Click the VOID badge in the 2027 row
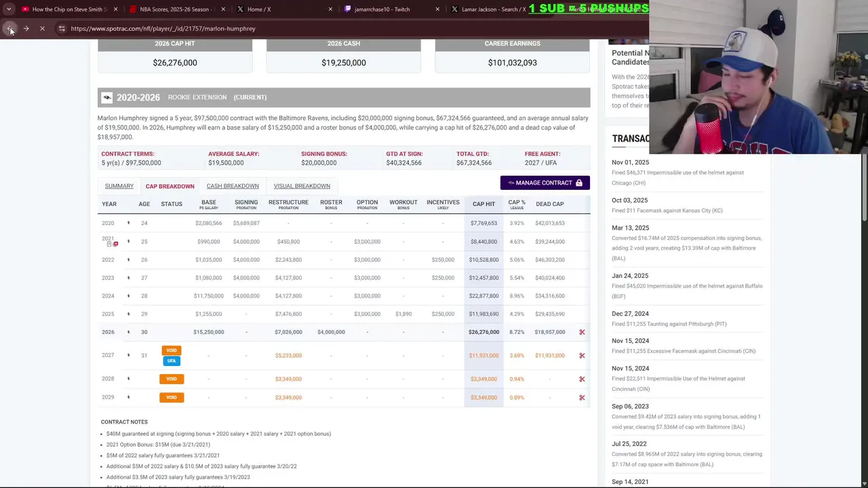The image size is (868, 488). point(172,350)
